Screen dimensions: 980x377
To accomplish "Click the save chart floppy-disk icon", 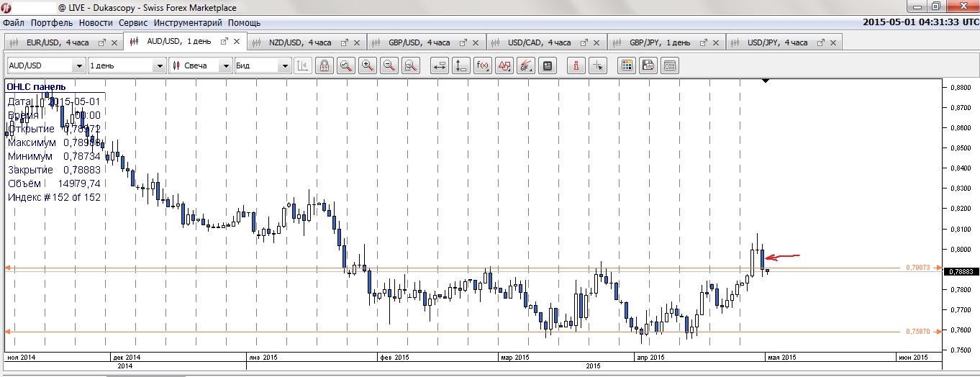I will pyautogui.click(x=648, y=66).
